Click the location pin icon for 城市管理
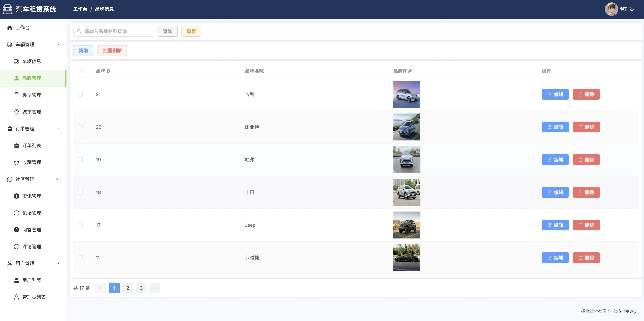The image size is (644, 321). 17,112
